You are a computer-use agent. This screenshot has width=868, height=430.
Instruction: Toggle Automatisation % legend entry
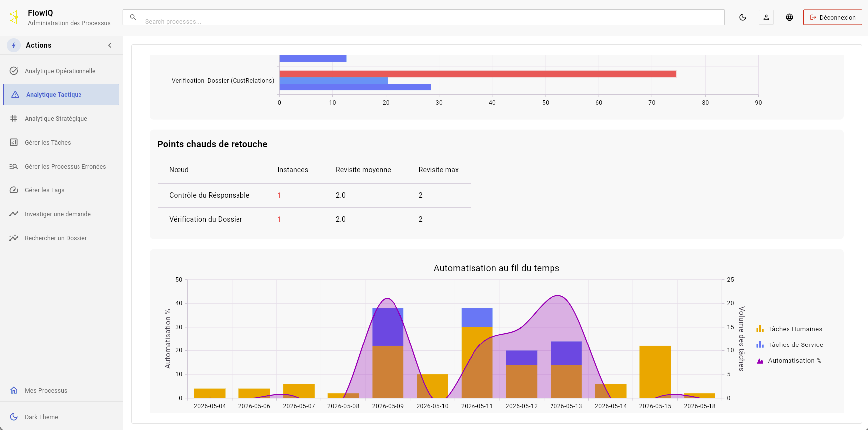pyautogui.click(x=789, y=360)
